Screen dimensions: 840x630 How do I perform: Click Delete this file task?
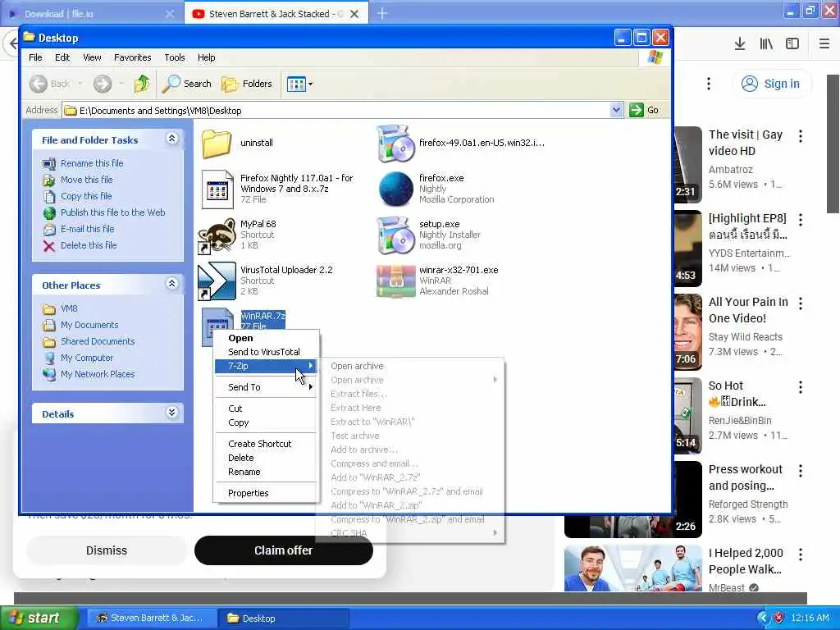[x=89, y=244]
